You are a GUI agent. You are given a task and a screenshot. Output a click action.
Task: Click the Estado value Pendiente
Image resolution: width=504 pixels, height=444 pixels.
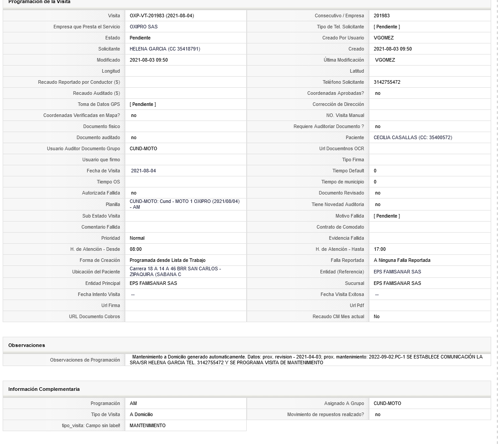pos(140,38)
